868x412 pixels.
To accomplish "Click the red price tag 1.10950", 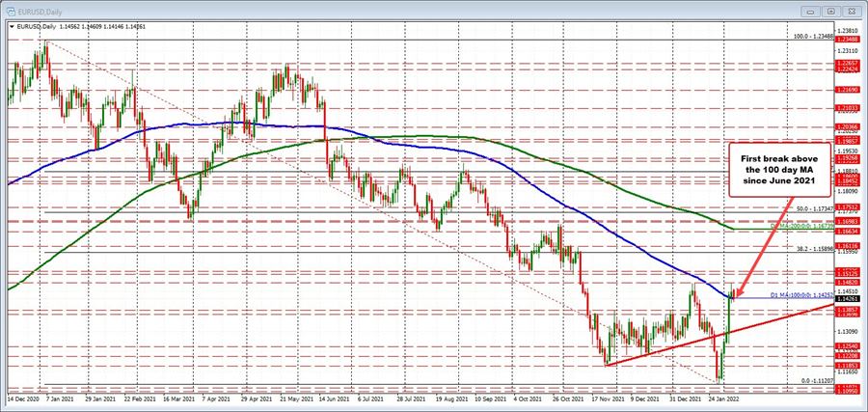I will coord(847,391).
